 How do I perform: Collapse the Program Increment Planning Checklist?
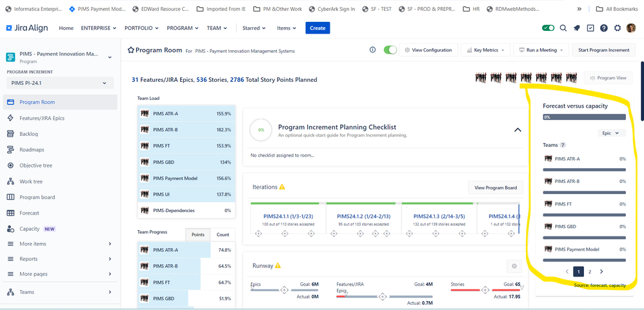coord(518,130)
